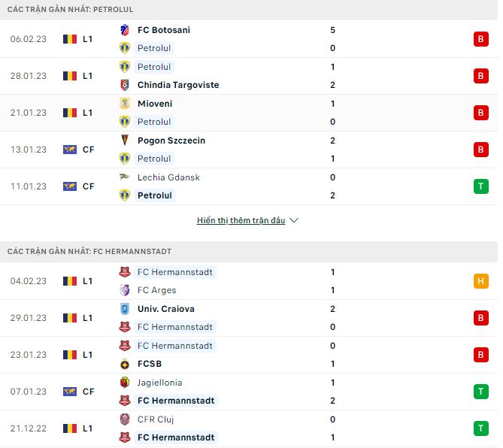Click the Univ. Craiova team crest
The image size is (503, 448).
point(125,309)
